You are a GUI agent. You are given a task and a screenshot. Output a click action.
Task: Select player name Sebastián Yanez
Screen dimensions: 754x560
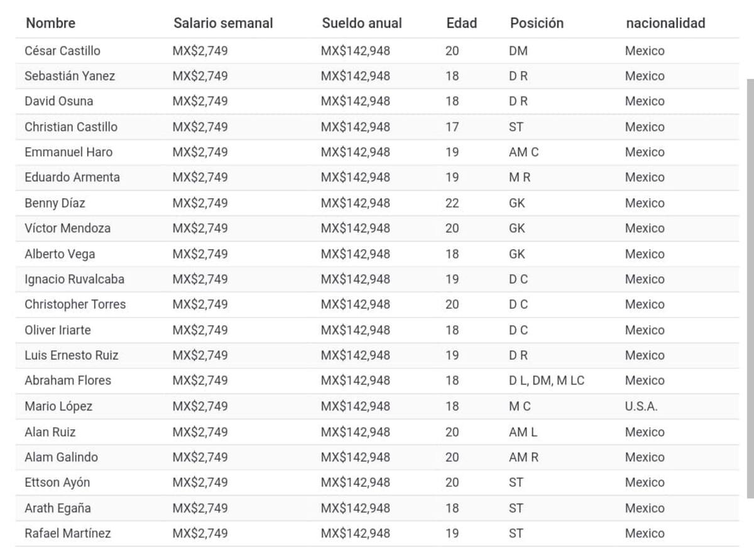70,76
